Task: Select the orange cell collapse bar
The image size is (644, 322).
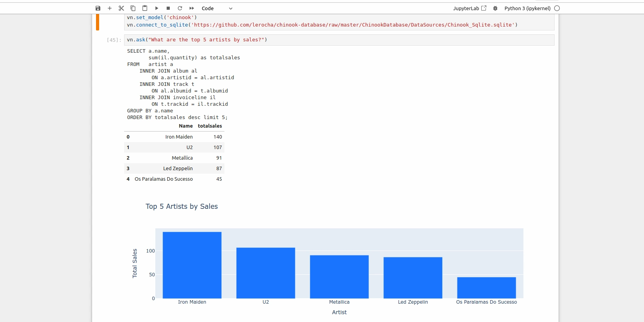Action: 98,22
